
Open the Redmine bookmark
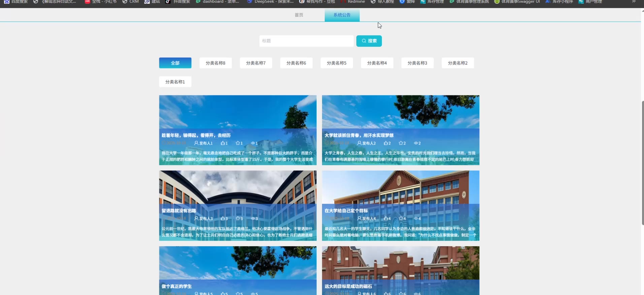353,2
